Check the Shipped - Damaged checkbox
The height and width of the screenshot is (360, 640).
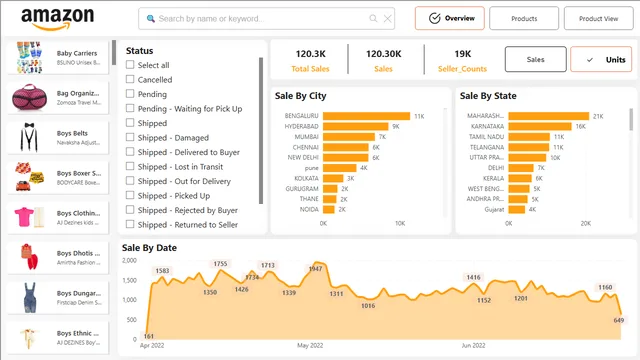[x=130, y=137]
